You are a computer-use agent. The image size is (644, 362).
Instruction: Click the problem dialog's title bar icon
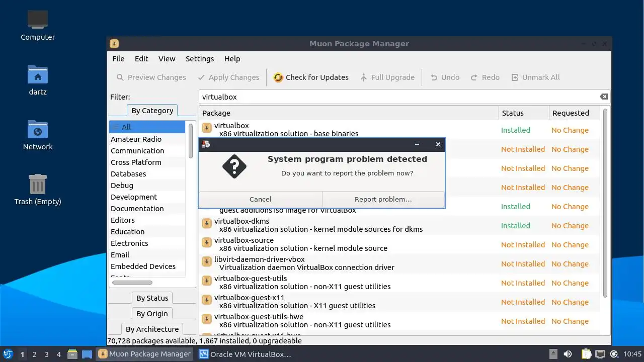[x=206, y=144]
